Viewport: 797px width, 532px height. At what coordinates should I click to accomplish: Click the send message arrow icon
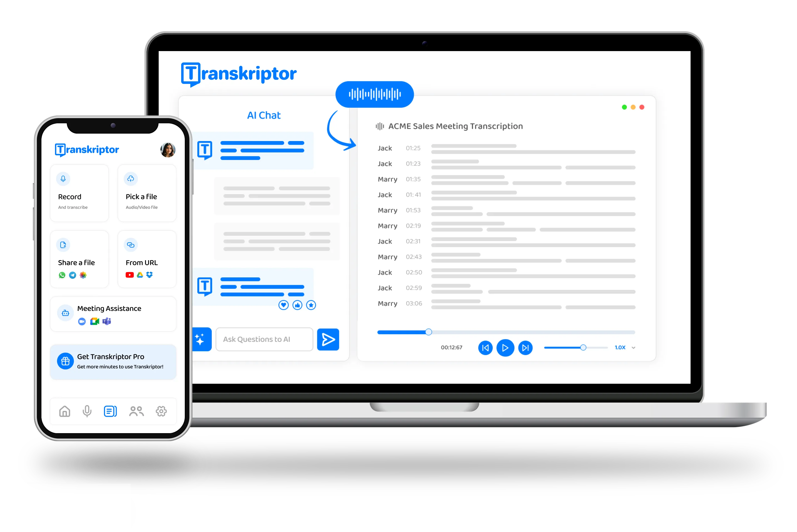(329, 340)
